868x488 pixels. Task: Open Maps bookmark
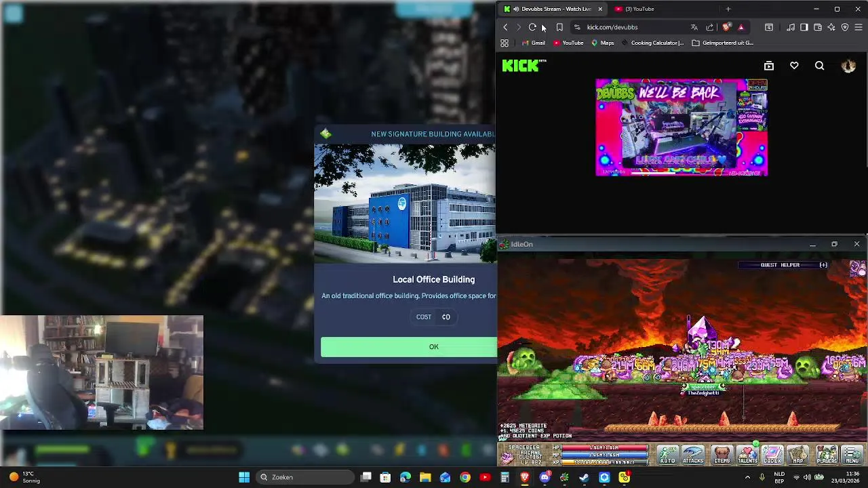(602, 43)
